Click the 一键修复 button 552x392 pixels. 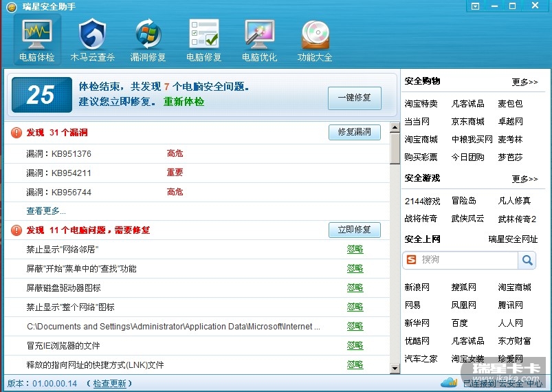tap(355, 98)
